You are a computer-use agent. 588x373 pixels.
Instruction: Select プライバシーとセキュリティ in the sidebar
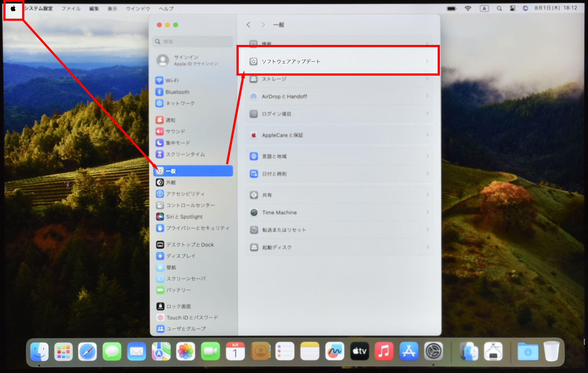[193, 228]
